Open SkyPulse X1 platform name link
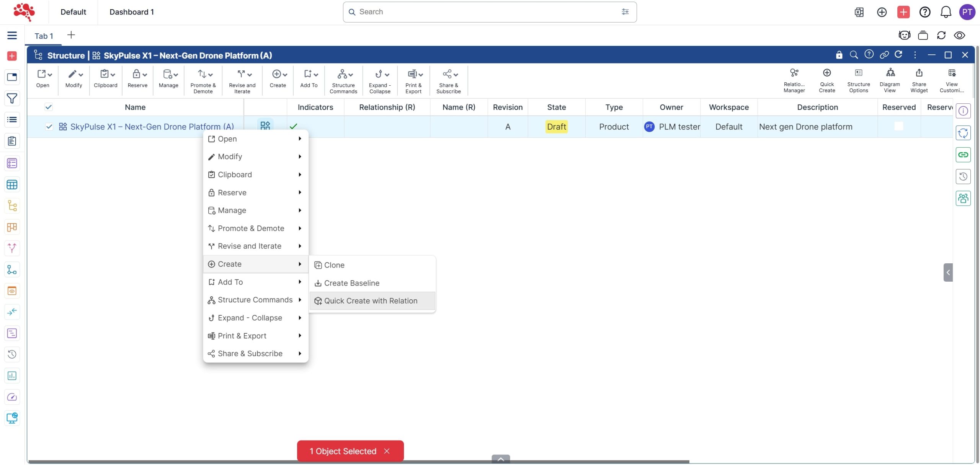 coord(152,127)
